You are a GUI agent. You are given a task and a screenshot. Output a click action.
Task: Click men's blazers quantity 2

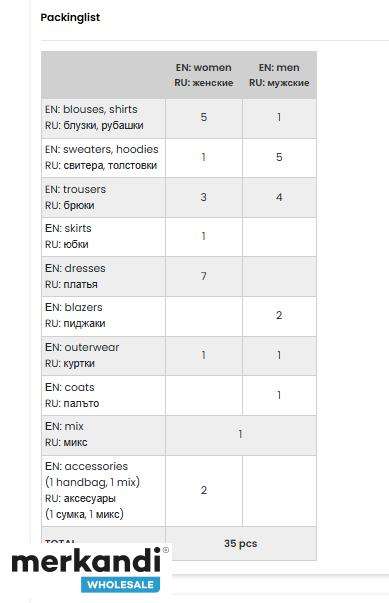pos(279,315)
